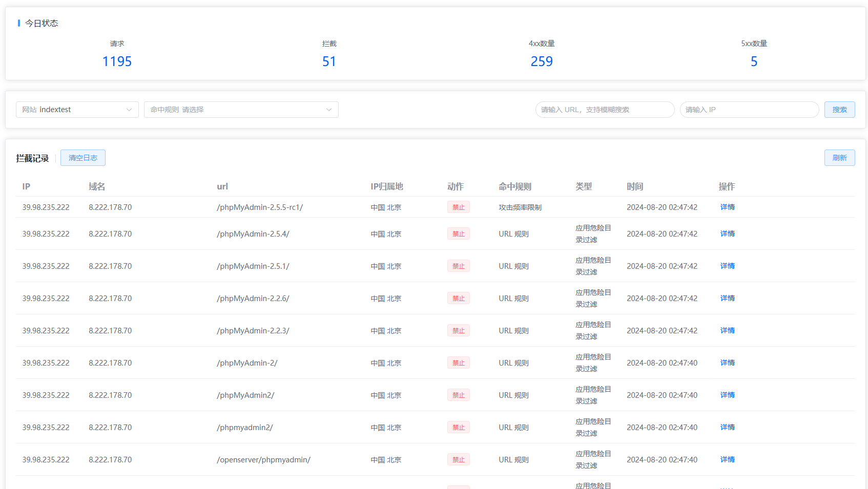Screen dimensions: 868x489
Task: Click IP column header
Action: [x=26, y=186]
